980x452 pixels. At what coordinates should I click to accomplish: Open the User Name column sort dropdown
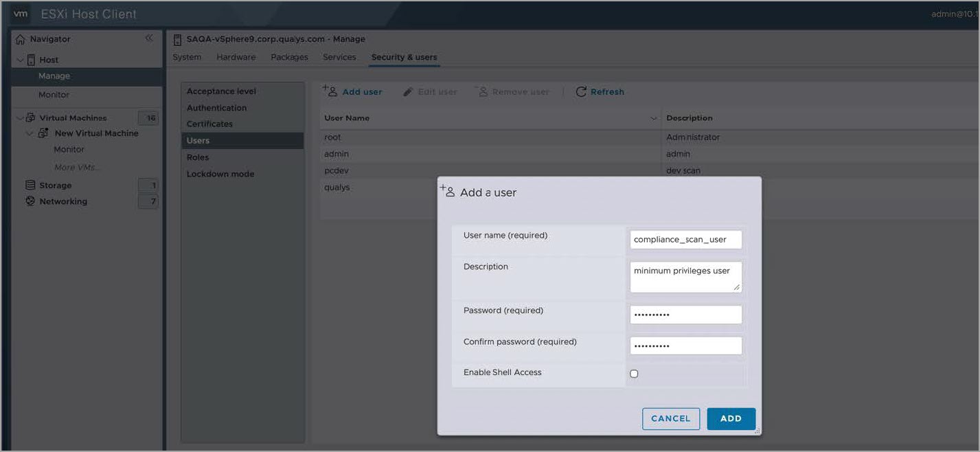[653, 119]
